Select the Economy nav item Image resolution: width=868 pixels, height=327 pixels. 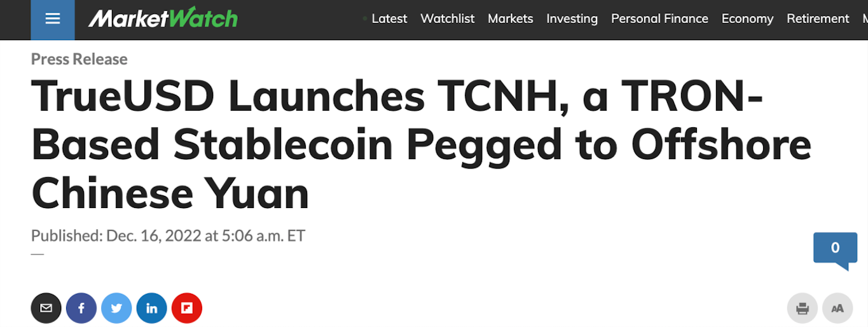pyautogui.click(x=747, y=19)
